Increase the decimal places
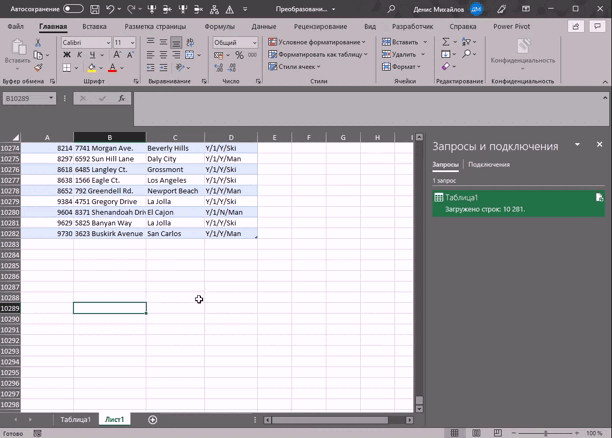 pyautogui.click(x=219, y=68)
